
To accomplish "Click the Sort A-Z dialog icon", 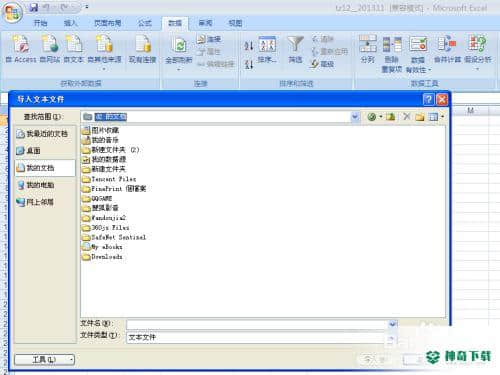I will [267, 44].
